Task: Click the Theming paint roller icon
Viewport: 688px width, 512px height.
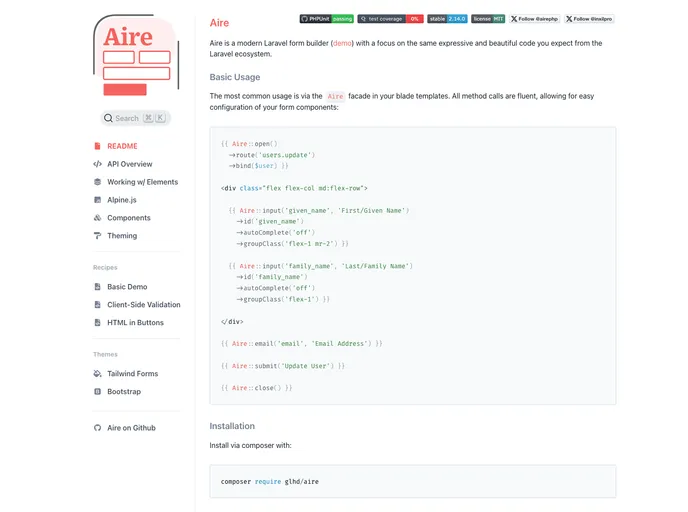Action: tap(97, 236)
